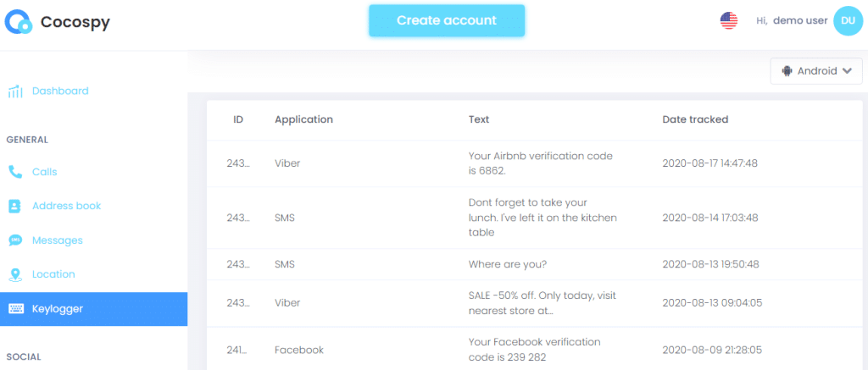Click the demo user name

(800, 21)
